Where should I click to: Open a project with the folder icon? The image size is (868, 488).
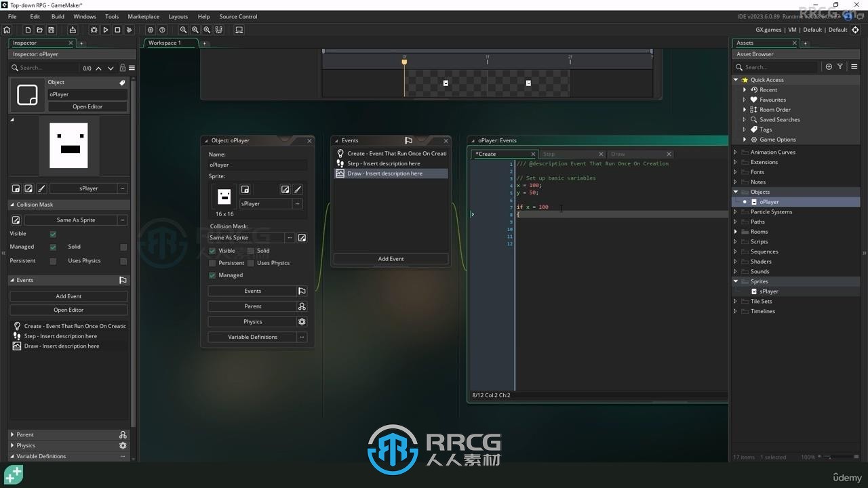(39, 30)
